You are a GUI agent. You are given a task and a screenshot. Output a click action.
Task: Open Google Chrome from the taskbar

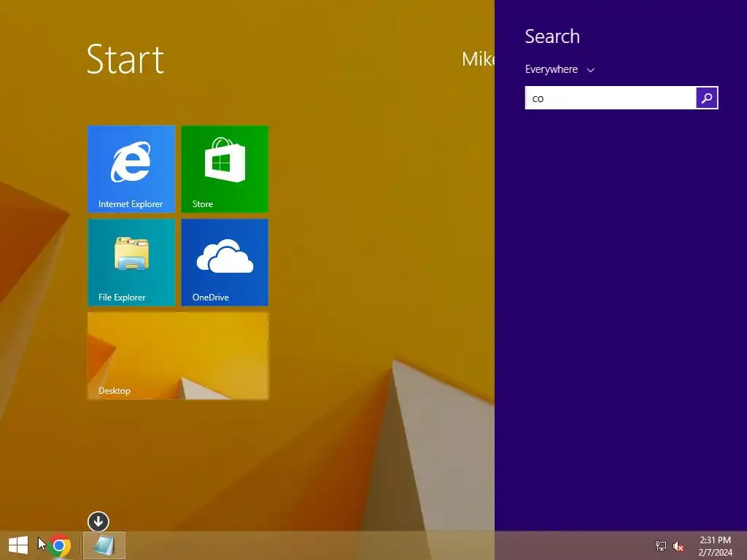click(x=59, y=545)
